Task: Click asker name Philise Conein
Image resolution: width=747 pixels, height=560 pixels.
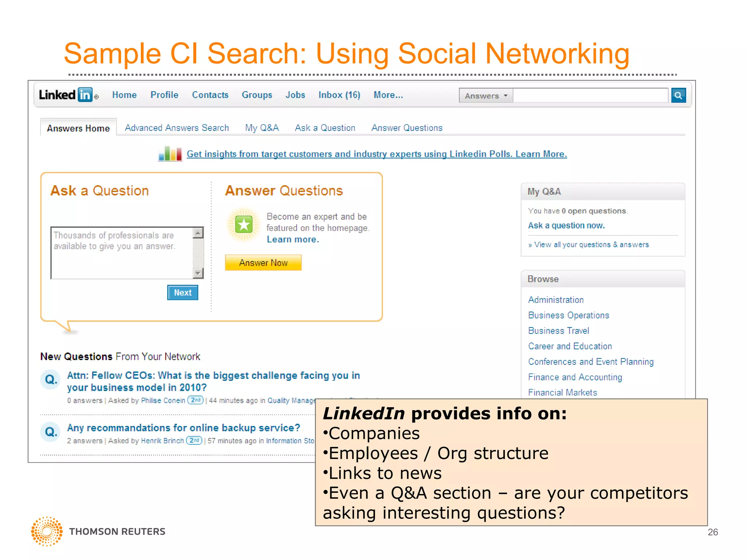Action: (163, 400)
